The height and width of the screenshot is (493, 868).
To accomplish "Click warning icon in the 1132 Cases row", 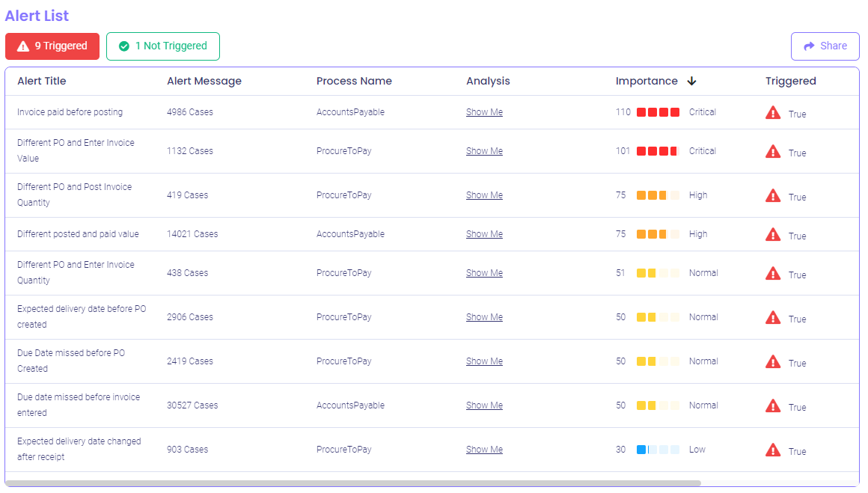I will (x=773, y=152).
